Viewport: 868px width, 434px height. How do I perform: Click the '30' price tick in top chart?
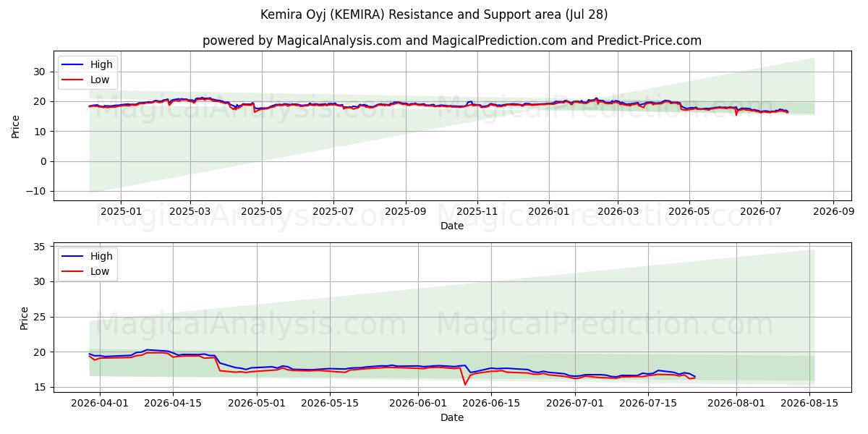pyautogui.click(x=41, y=72)
